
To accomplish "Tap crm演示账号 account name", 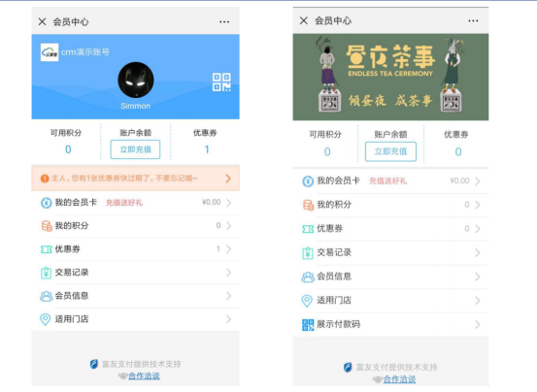I will [85, 52].
